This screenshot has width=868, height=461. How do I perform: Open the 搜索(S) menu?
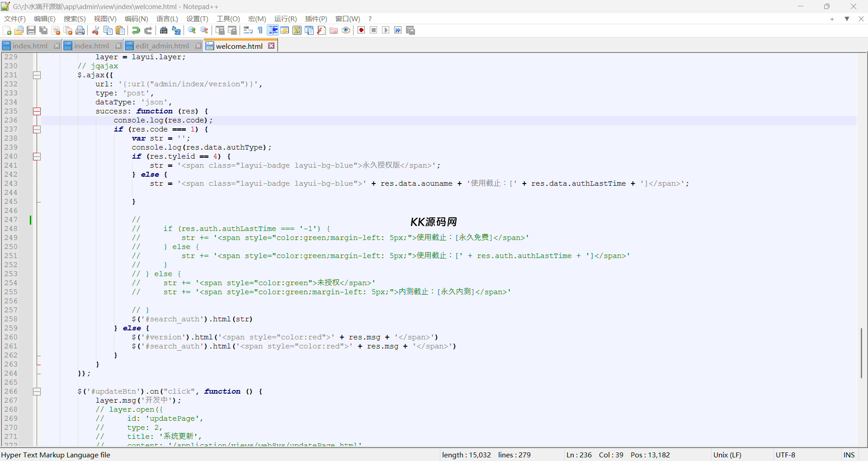coord(75,19)
